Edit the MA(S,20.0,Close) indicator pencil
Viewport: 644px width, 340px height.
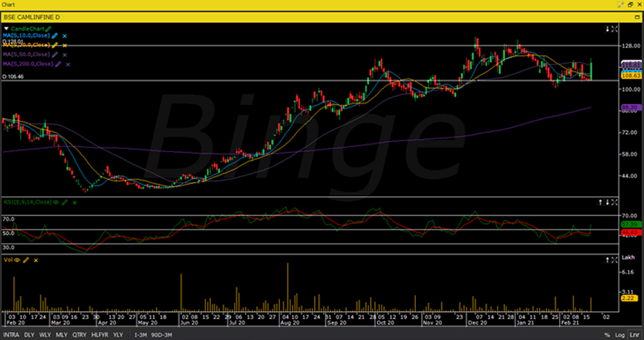point(55,45)
